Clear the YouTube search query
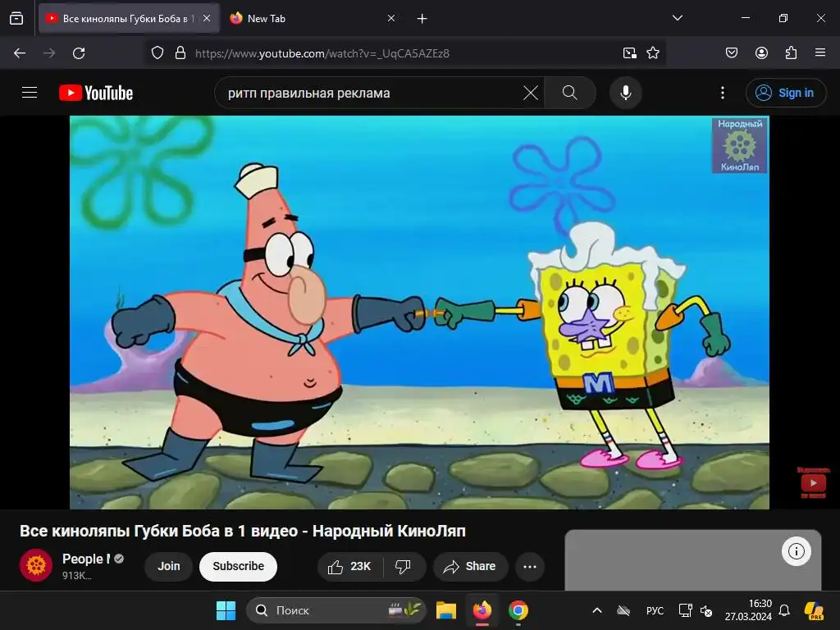This screenshot has width=840, height=630. [x=531, y=93]
